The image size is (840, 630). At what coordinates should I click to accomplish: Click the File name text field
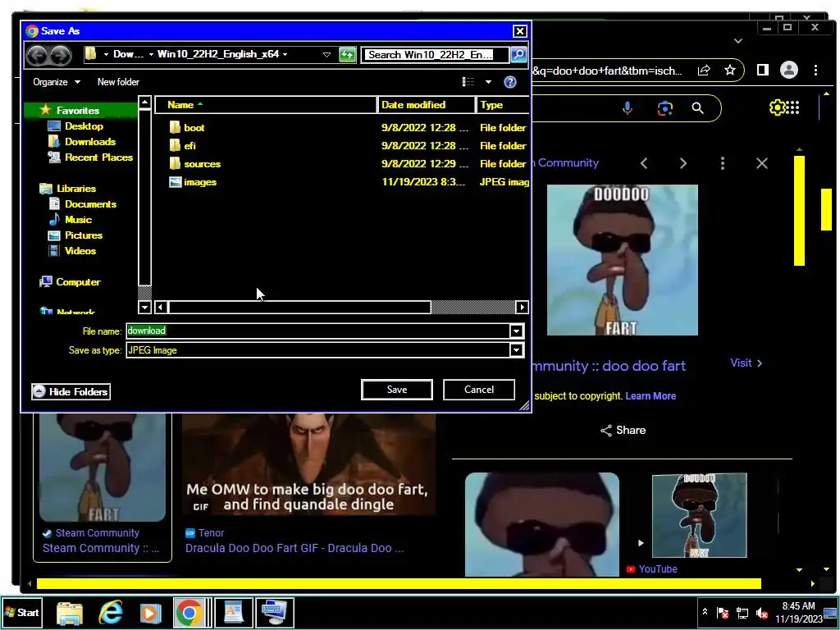pos(318,331)
